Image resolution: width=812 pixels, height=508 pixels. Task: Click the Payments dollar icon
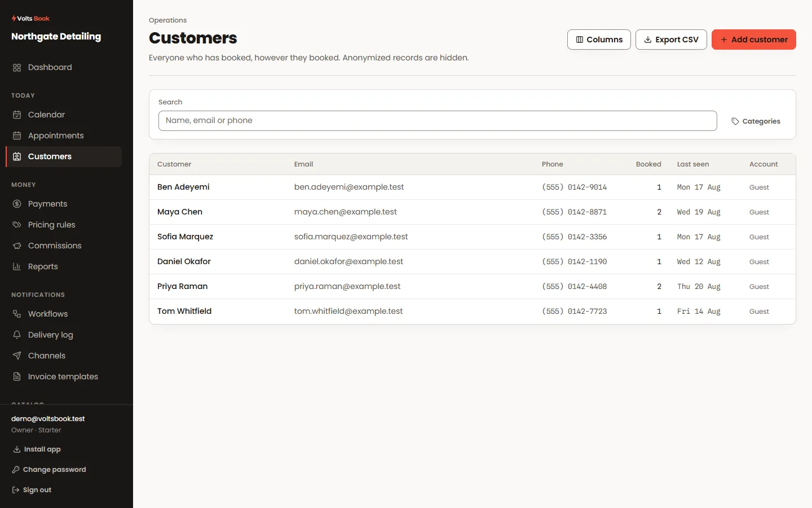point(17,204)
